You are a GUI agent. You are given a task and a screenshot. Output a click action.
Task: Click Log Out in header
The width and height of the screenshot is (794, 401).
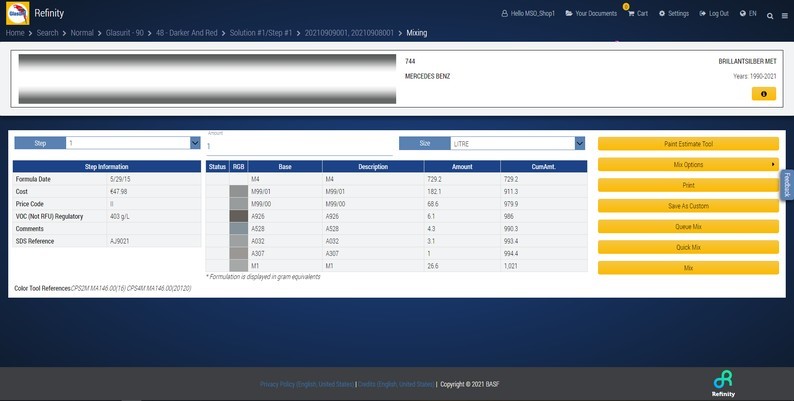(714, 14)
